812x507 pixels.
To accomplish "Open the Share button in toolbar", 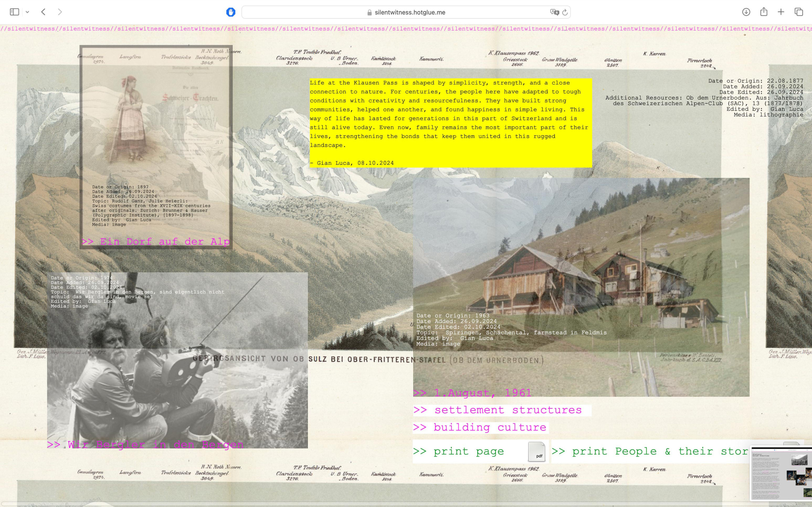I will (x=764, y=12).
